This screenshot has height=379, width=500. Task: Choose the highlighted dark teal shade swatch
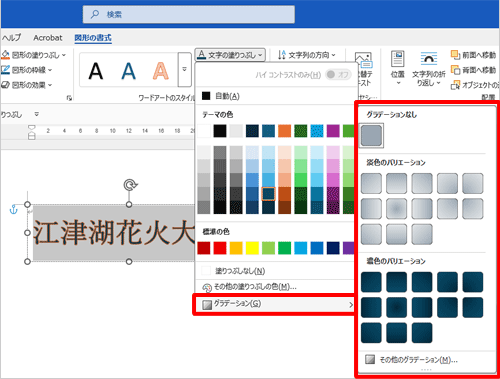(x=268, y=194)
